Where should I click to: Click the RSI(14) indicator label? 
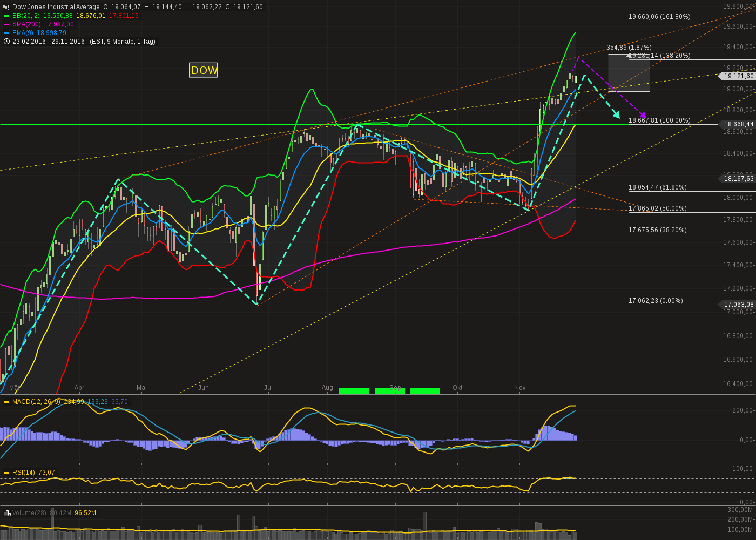tap(24, 473)
